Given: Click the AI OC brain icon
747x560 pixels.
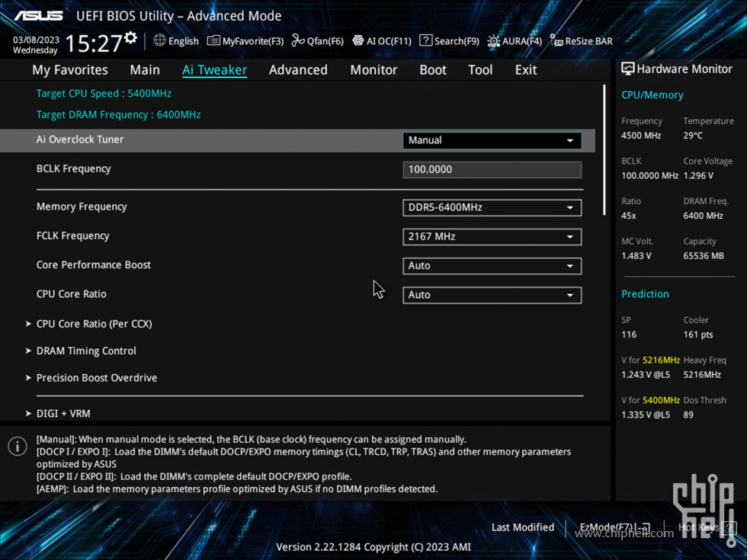Looking at the screenshot, I should (357, 41).
